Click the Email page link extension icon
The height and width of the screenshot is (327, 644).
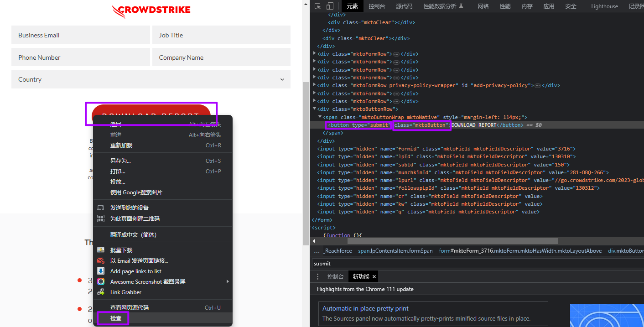101,260
